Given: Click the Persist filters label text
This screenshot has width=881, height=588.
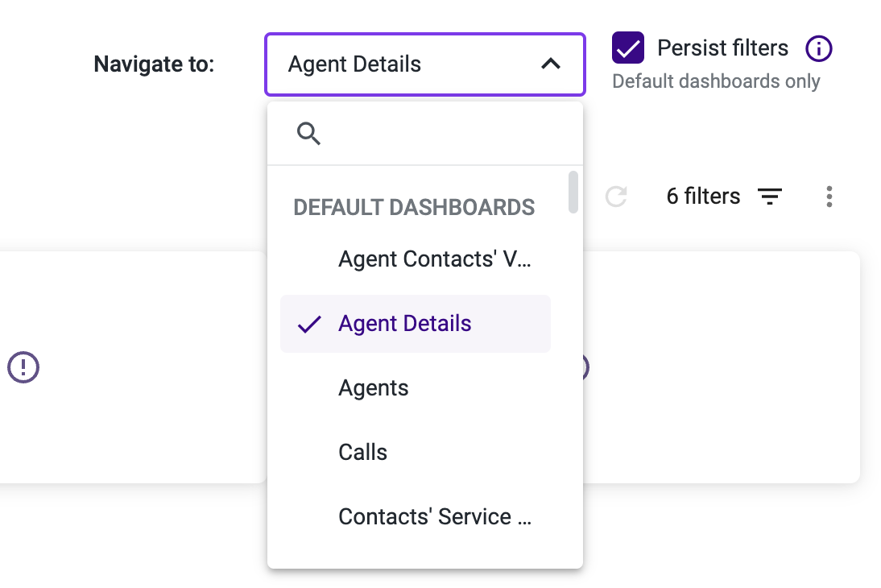Looking at the screenshot, I should [x=722, y=48].
